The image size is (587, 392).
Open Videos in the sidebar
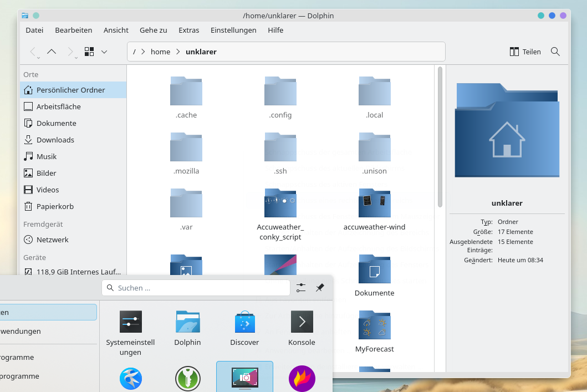(73, 190)
